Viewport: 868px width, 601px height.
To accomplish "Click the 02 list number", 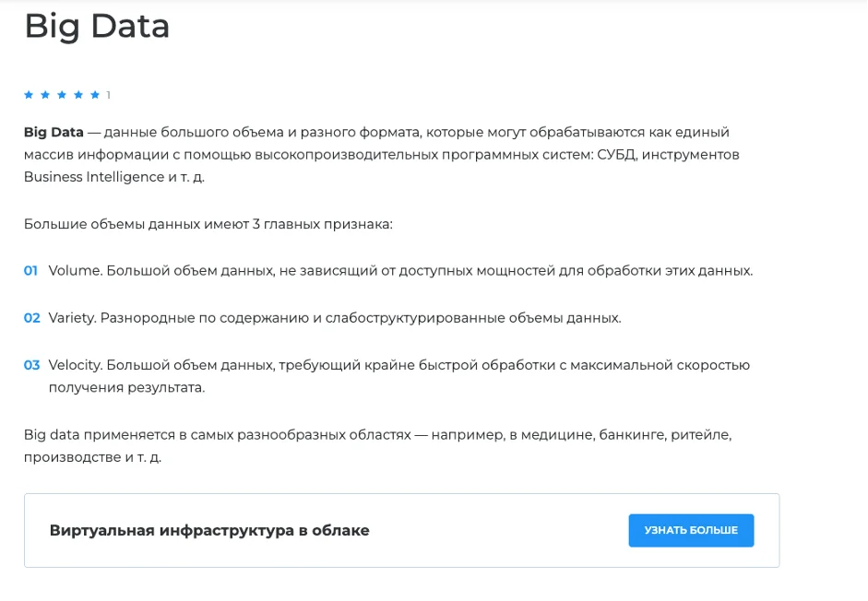I will 31,318.
